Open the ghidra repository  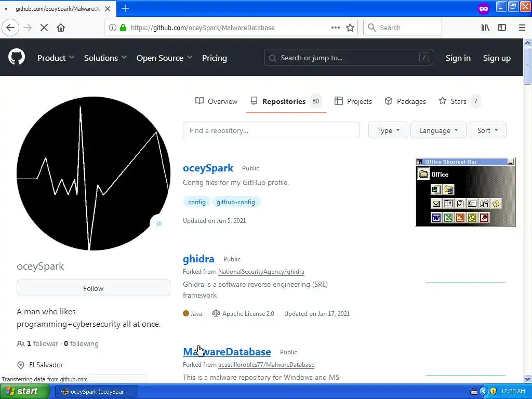198,259
